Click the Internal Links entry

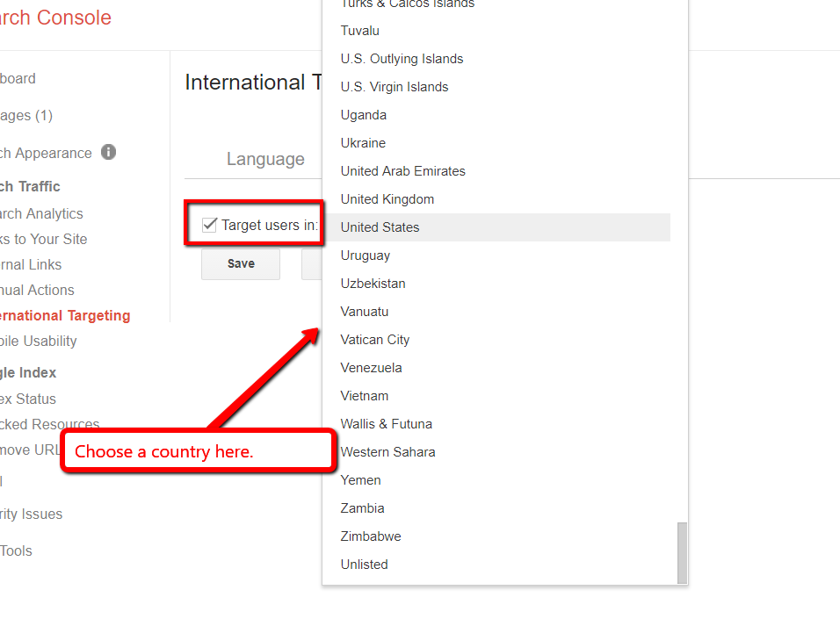click(x=31, y=264)
